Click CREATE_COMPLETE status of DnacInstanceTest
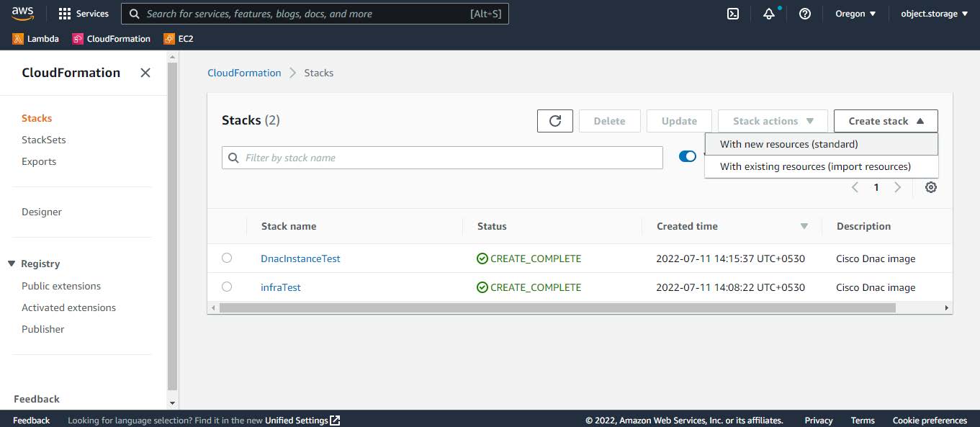This screenshot has width=980, height=427. click(x=529, y=259)
